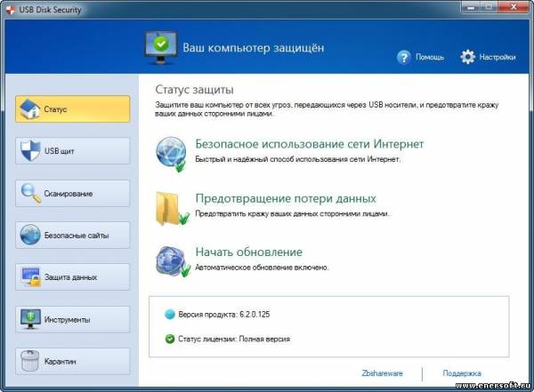Click Автоматическое обновление включено text
The height and width of the screenshot is (392, 534).
263,268
